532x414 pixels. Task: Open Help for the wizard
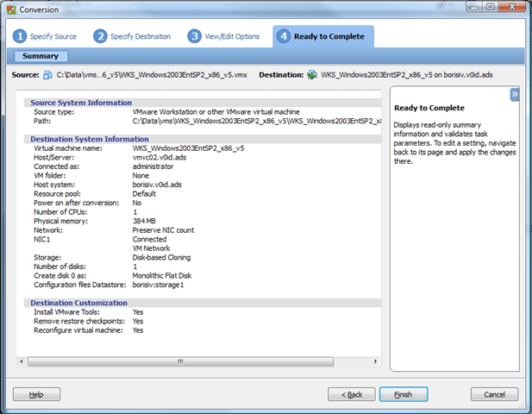pos(36,394)
